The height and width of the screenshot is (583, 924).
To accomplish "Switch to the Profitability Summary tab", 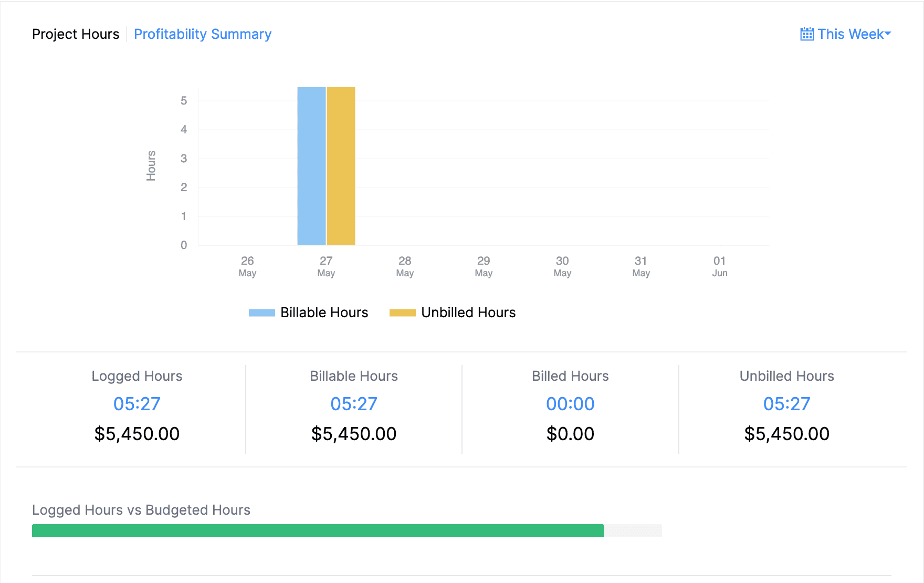I will coord(203,34).
